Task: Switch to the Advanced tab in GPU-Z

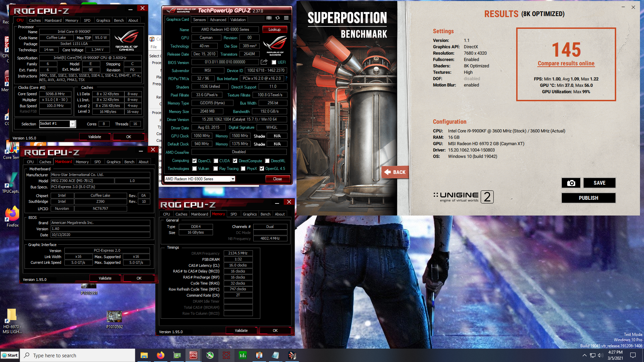Action: [x=218, y=20]
